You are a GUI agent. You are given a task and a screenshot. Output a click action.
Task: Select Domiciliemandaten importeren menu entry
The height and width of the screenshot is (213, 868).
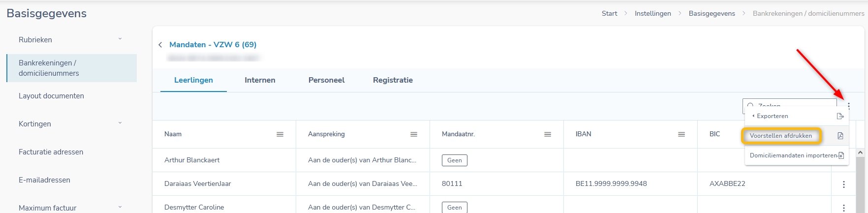tap(797, 155)
